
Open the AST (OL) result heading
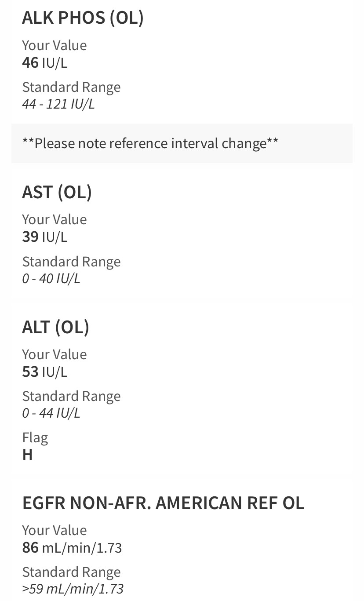coord(57,192)
